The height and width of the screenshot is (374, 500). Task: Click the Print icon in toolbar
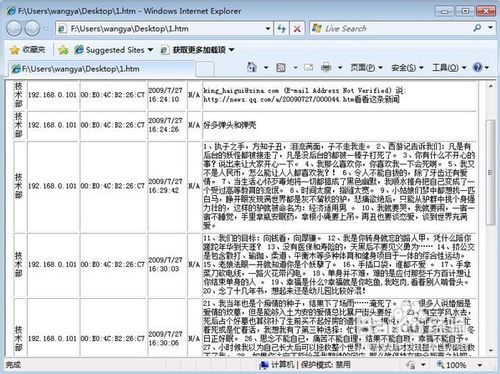pyautogui.click(x=326, y=68)
